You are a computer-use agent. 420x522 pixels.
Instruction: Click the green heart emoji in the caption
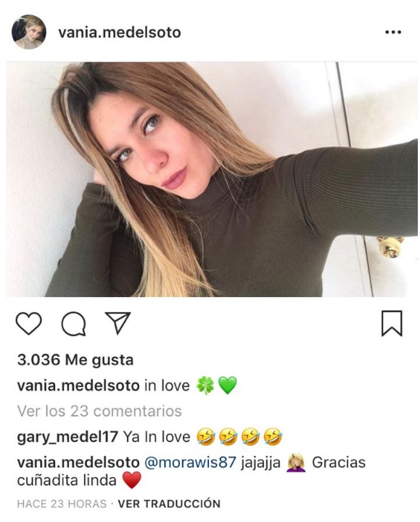[228, 386]
